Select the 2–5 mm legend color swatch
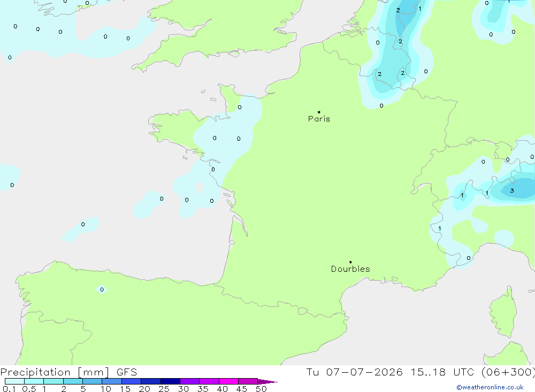 (x=73, y=381)
